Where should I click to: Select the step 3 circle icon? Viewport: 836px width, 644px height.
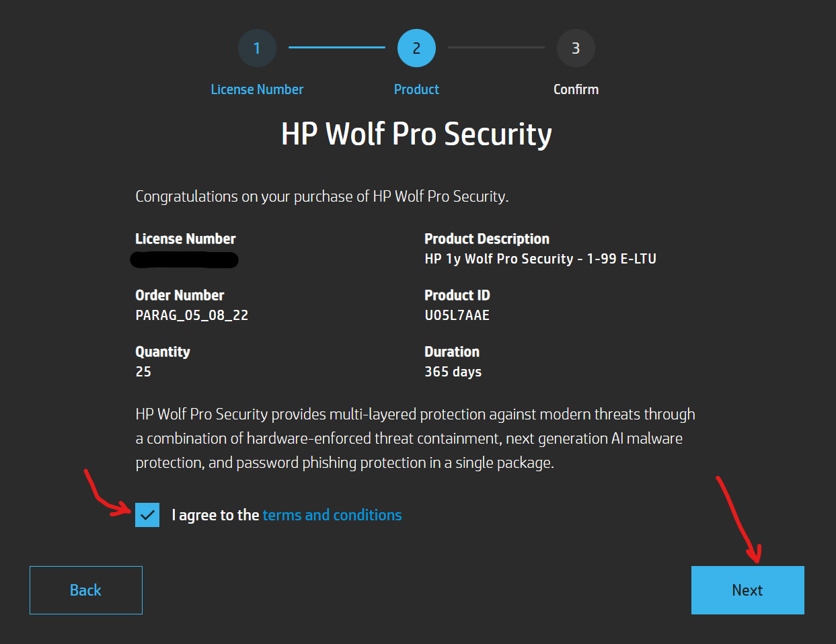pos(576,48)
